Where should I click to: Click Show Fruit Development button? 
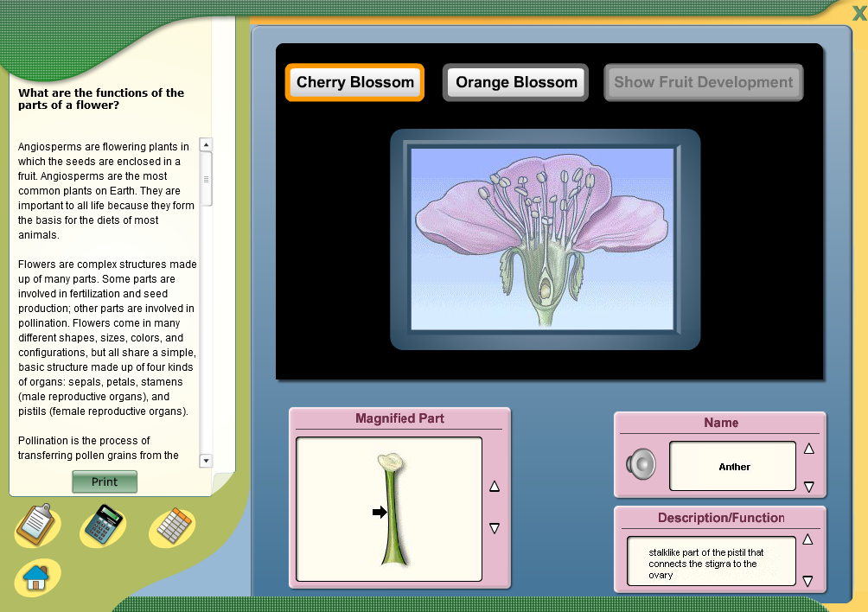(703, 82)
